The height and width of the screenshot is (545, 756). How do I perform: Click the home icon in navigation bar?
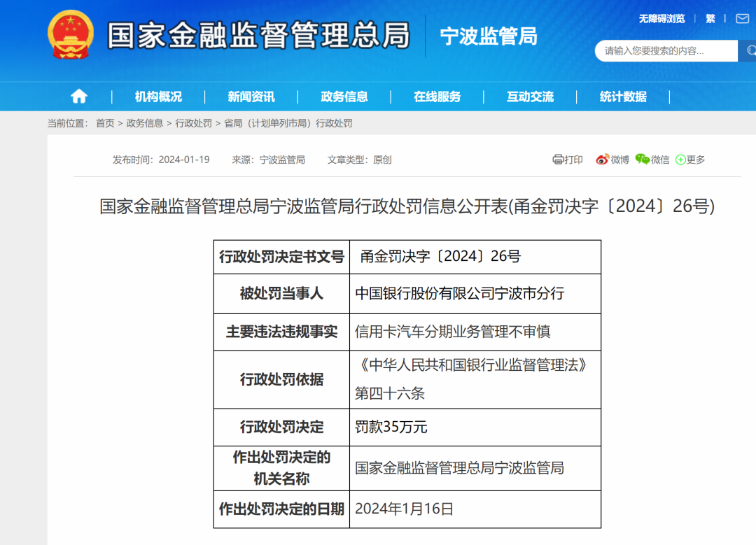pyautogui.click(x=79, y=97)
